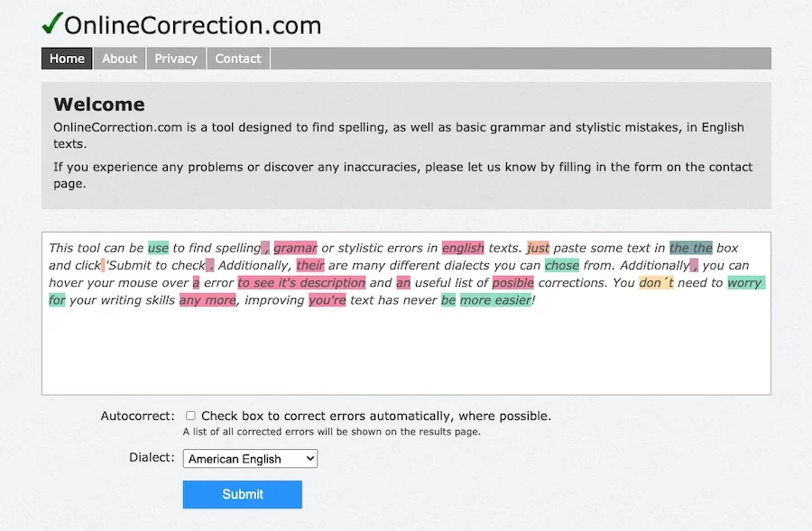
Task: Click the highlighted word 'posible'
Action: 512,282
